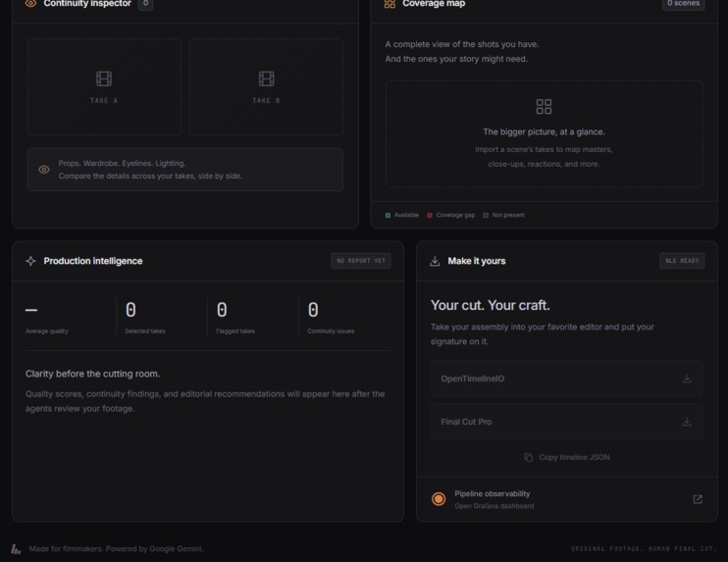Screen dimensions: 728x562
Task: Click the NO REPORT YET badge
Action: coord(361,261)
